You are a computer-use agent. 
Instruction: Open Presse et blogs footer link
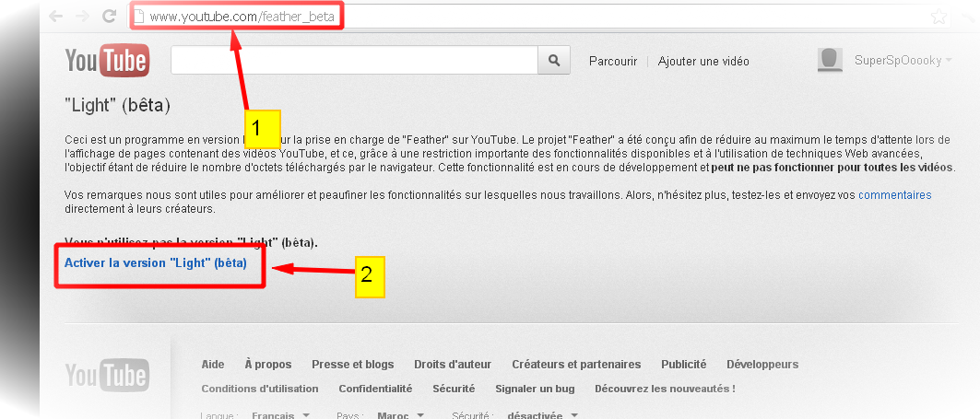pos(353,364)
